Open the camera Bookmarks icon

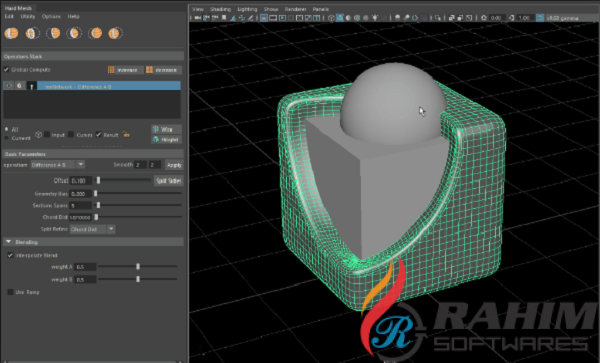(224, 18)
